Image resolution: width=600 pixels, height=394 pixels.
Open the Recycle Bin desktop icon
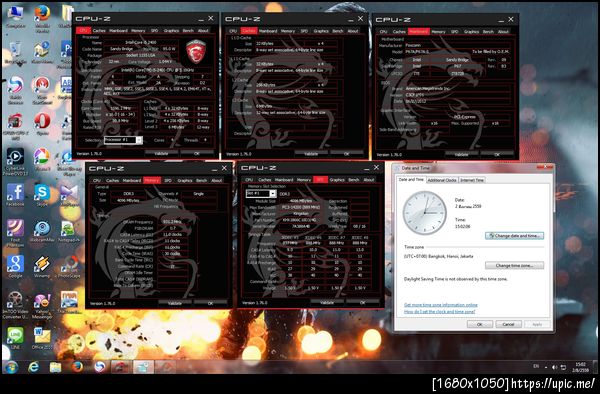pos(15,52)
